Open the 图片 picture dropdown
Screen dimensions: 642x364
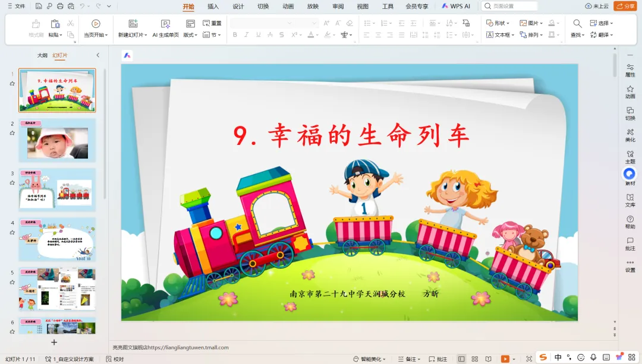coord(531,23)
